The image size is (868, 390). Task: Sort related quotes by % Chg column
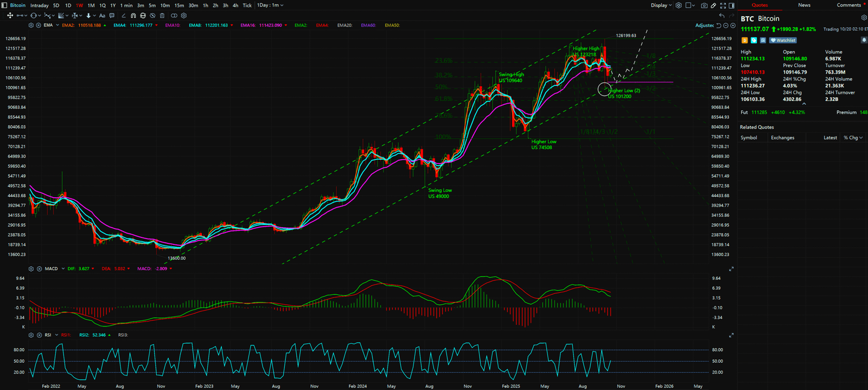[x=852, y=138]
